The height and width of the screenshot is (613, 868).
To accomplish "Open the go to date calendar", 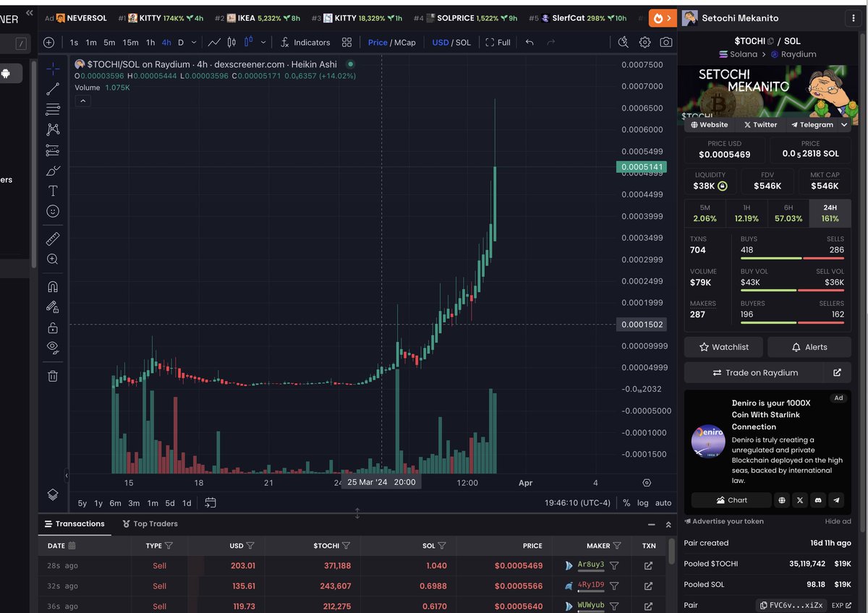I will click(210, 502).
